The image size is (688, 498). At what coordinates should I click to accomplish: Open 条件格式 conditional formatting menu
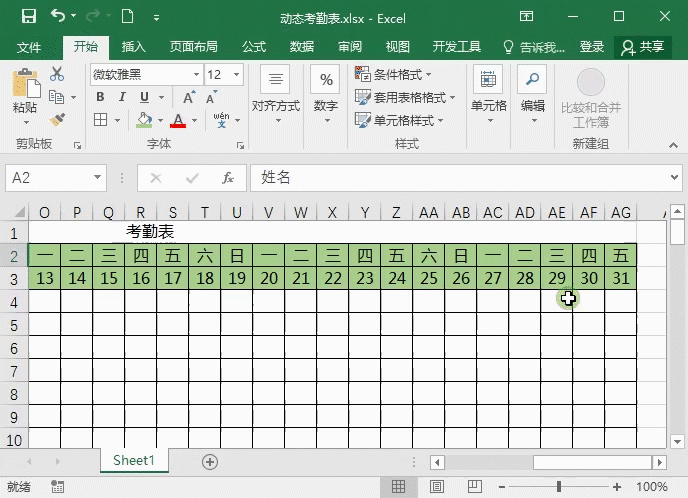tap(393, 75)
